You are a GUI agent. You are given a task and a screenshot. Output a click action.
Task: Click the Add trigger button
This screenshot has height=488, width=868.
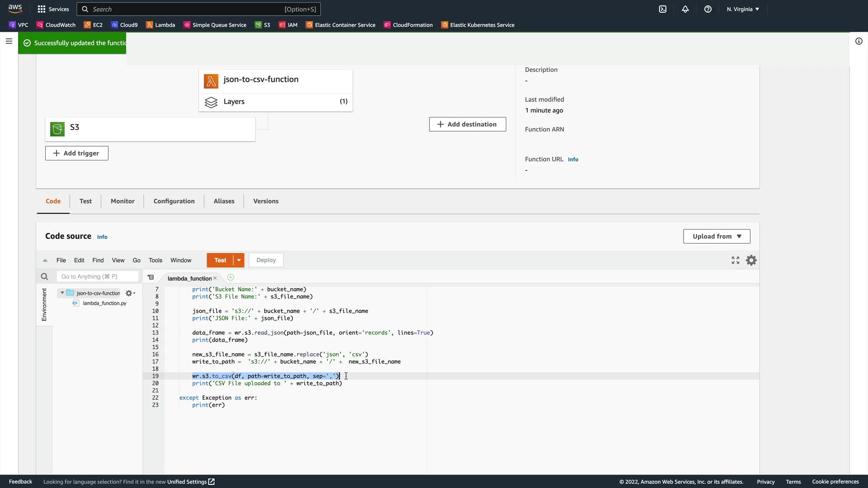click(x=76, y=153)
